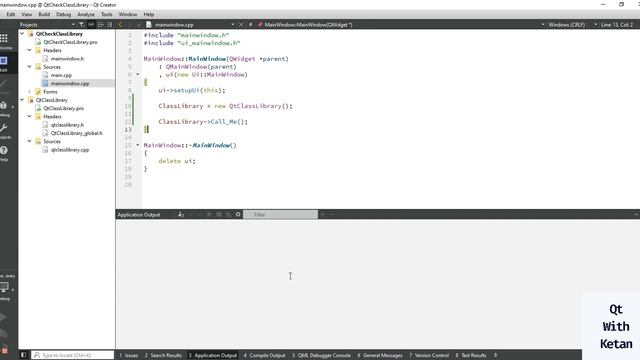
Task: Open 5 QML Debugger Console pane
Action: [x=321, y=355]
